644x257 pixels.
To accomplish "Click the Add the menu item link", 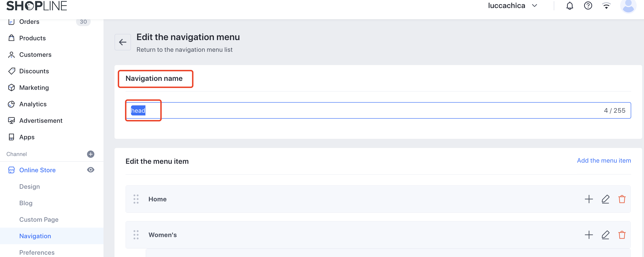I will [604, 161].
